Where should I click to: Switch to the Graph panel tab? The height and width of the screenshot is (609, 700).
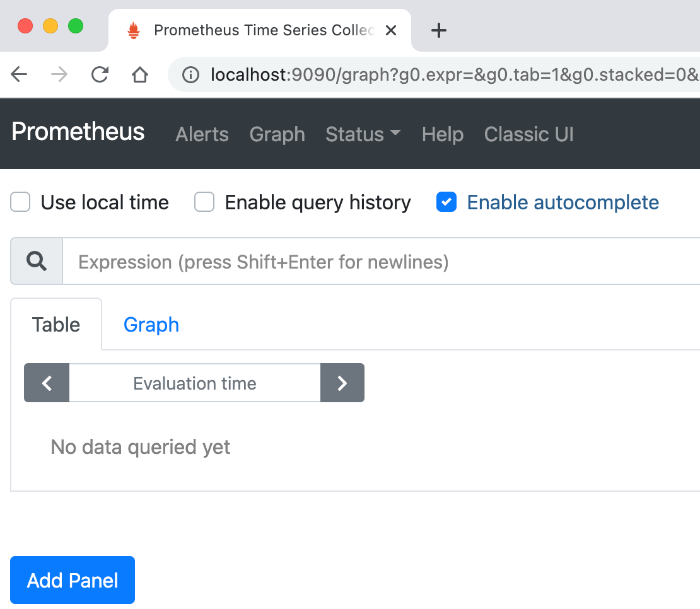[151, 324]
